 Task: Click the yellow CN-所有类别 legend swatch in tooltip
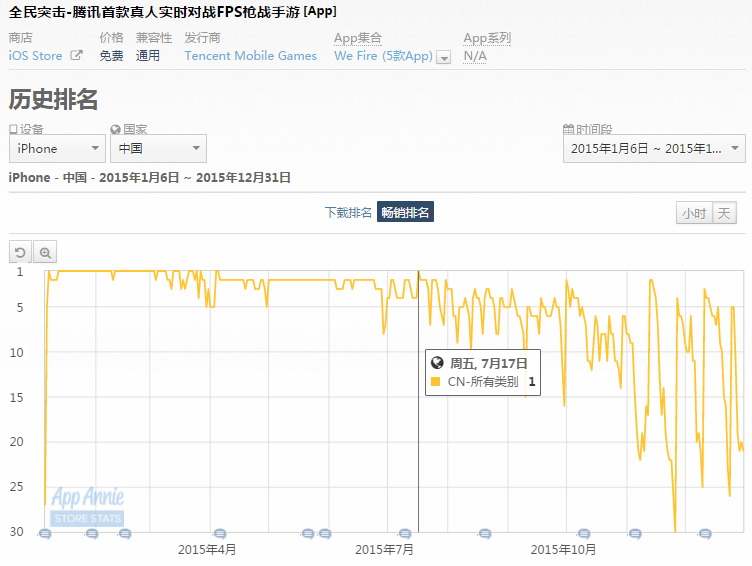pos(435,382)
